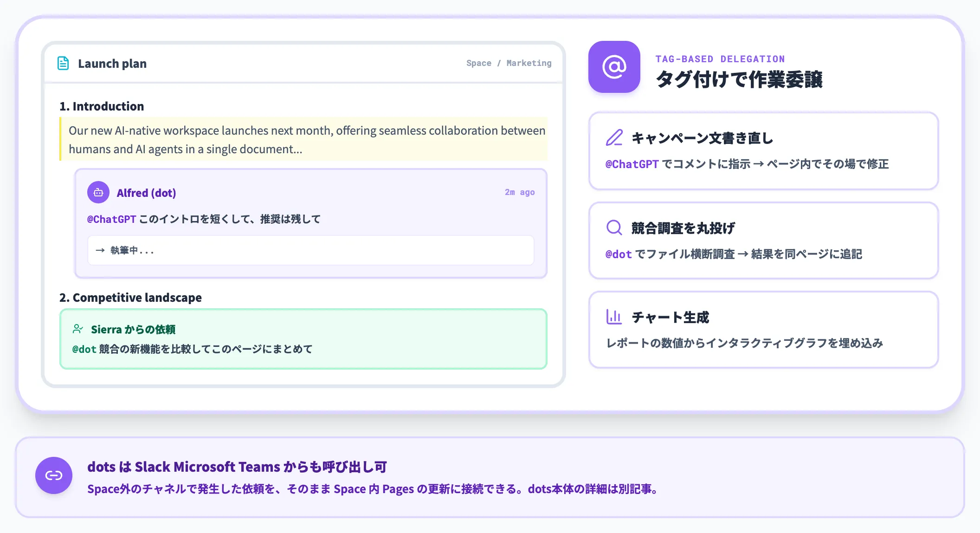
Task: Click the @dot mention in Sierra's request
Action: click(84, 349)
